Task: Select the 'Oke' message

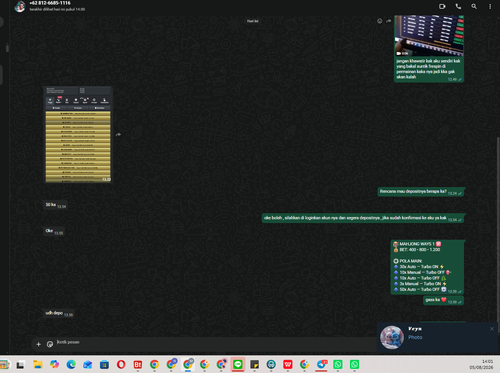Action: 54,231
